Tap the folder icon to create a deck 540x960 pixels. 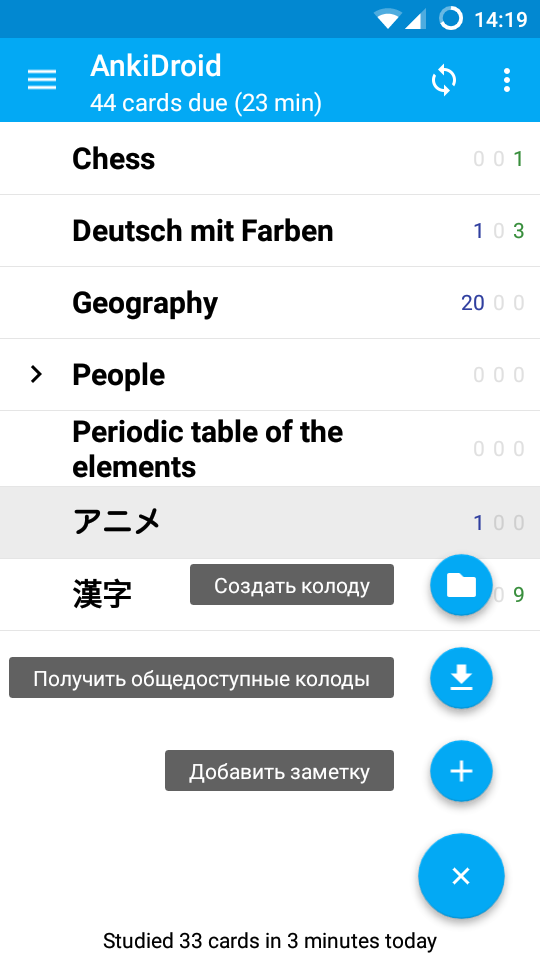(x=461, y=585)
